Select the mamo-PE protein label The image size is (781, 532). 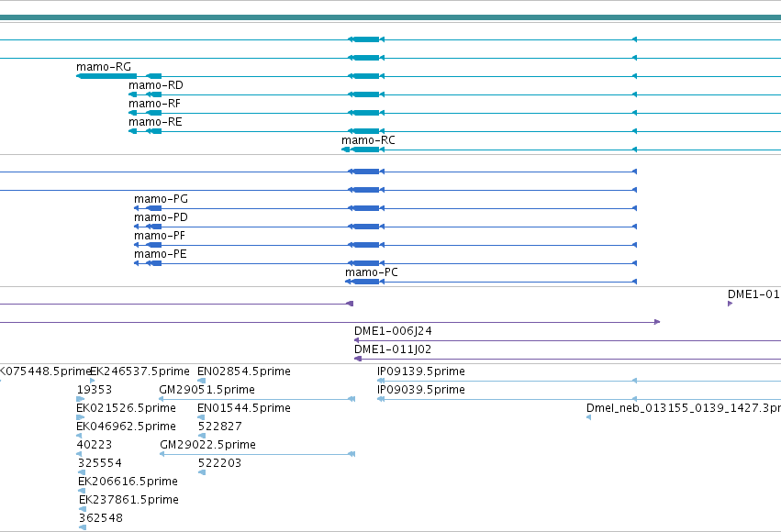[161, 254]
